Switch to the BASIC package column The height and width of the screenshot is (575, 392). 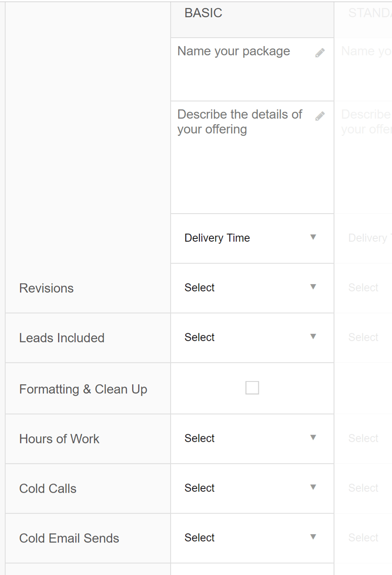(x=203, y=13)
